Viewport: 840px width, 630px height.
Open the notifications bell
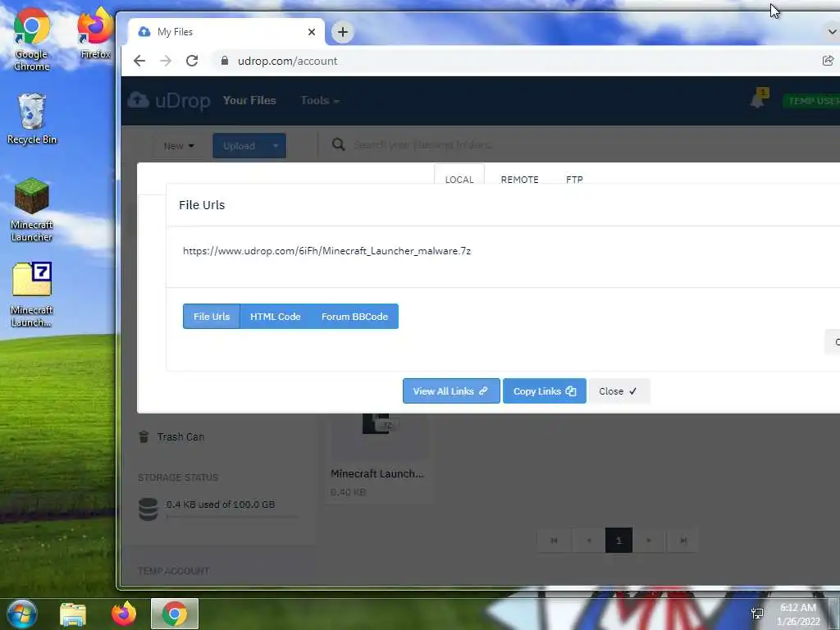pos(757,99)
